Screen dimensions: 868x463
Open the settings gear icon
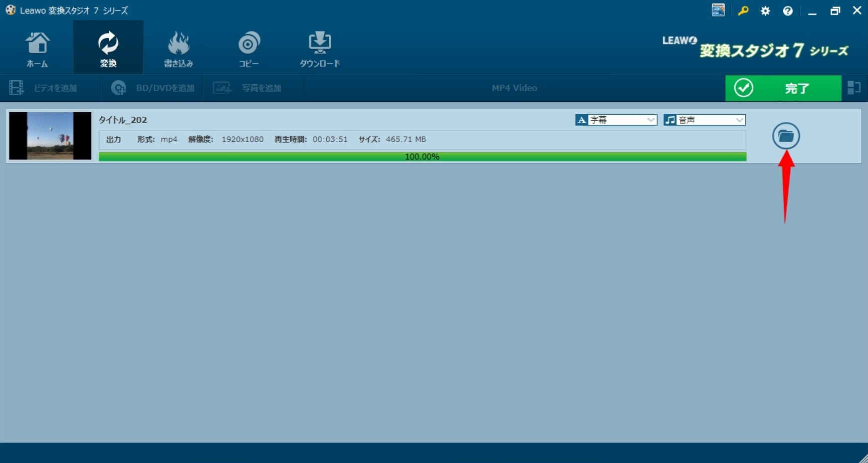[x=765, y=11]
